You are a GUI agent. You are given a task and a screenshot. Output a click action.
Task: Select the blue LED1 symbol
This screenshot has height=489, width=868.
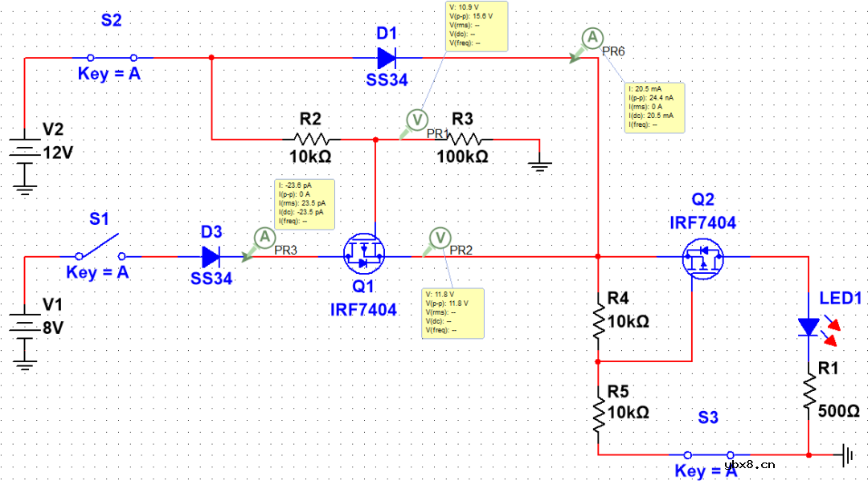[809, 328]
